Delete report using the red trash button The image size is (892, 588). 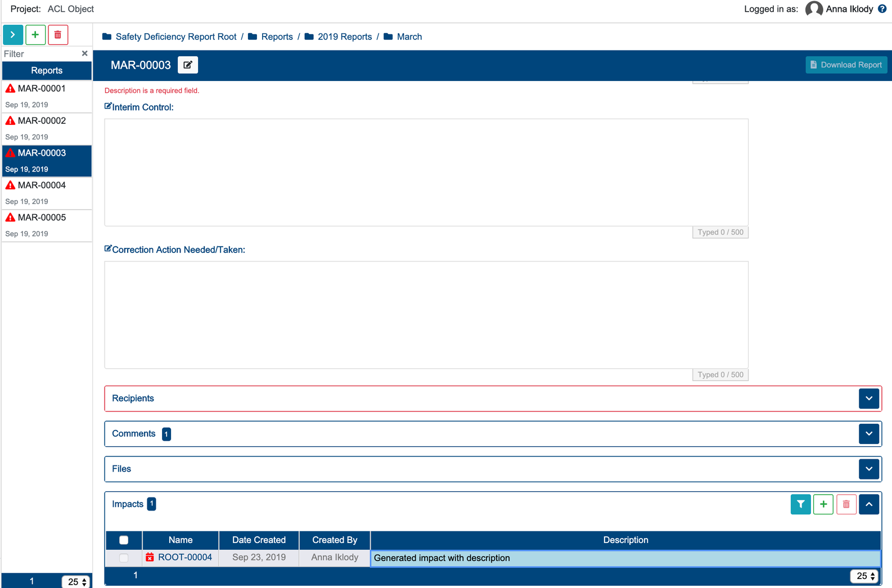coord(58,35)
